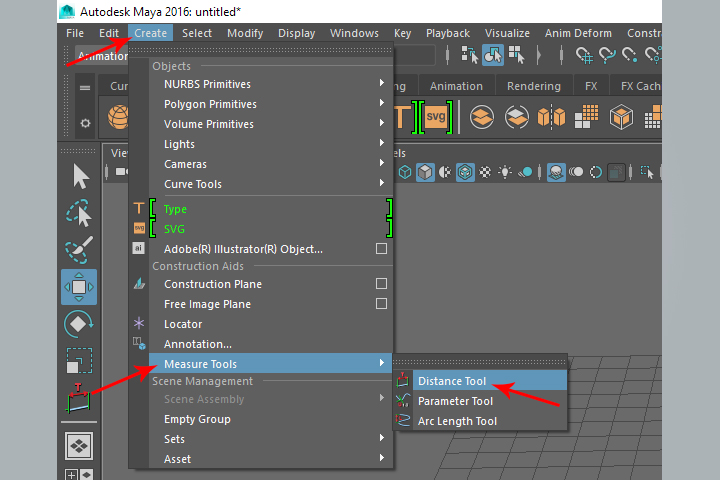
Task: Pick the Rotate tool
Action: (79, 324)
